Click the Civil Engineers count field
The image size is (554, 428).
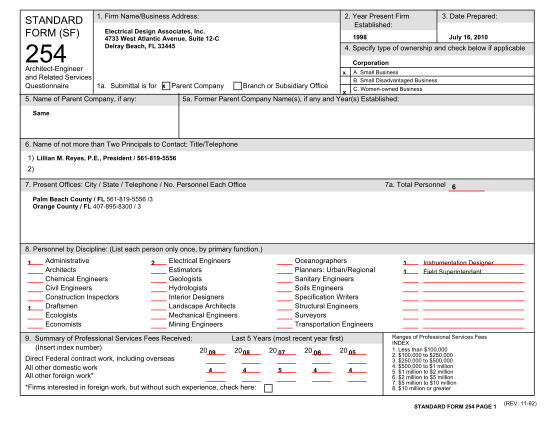(x=35, y=289)
